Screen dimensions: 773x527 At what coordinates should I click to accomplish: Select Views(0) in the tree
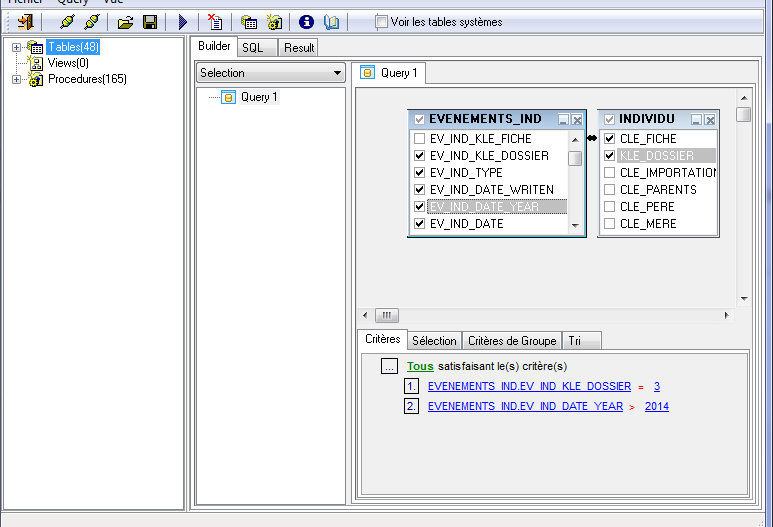coord(68,63)
